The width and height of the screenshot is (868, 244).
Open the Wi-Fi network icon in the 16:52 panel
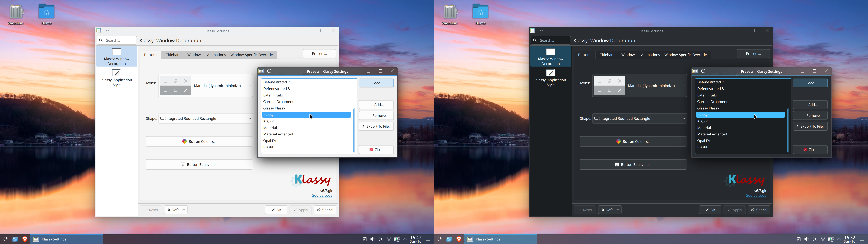(823, 239)
